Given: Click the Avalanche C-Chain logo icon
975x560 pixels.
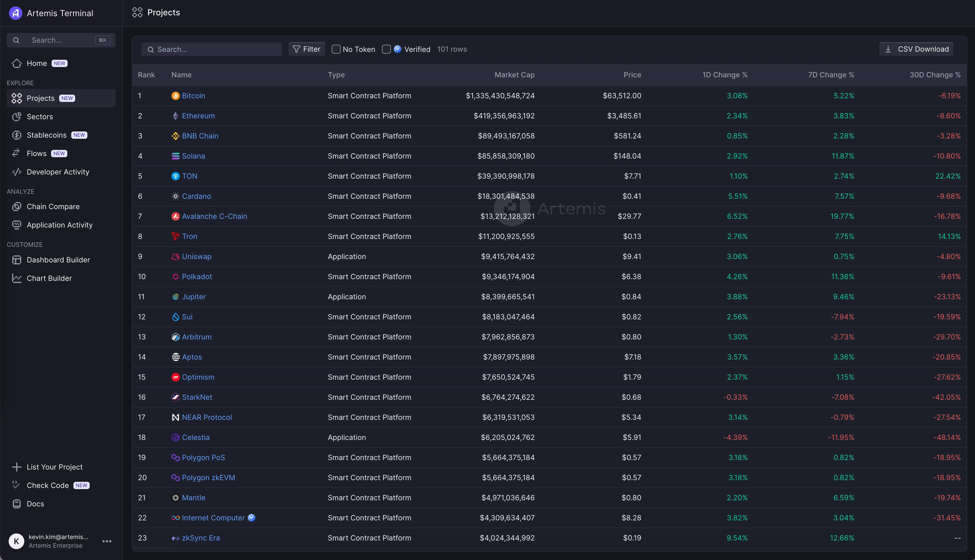Looking at the screenshot, I should (x=175, y=216).
